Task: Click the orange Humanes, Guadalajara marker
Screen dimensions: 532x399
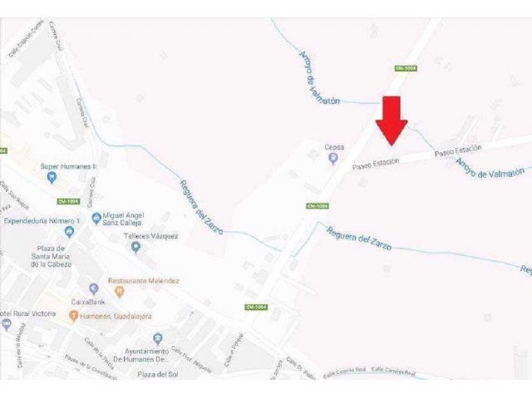Action: pyautogui.click(x=73, y=316)
